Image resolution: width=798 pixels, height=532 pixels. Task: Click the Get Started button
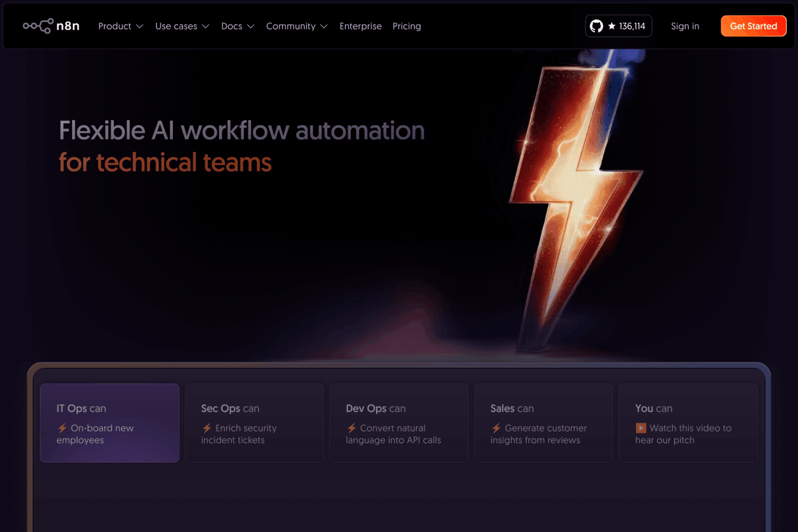(x=753, y=25)
